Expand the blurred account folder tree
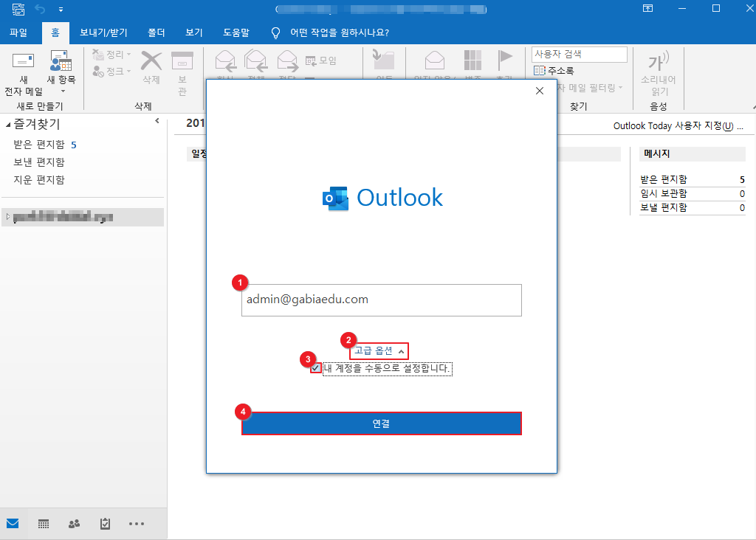The height and width of the screenshot is (540, 756). coord(7,217)
